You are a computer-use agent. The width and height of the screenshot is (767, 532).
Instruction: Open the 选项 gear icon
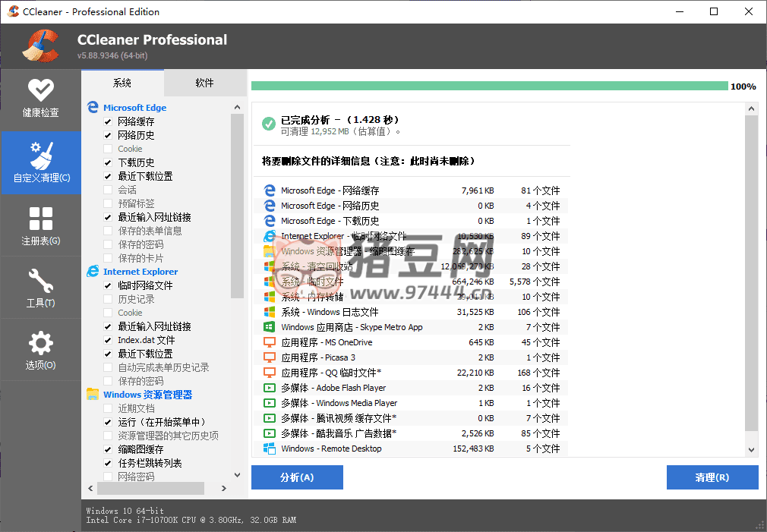click(x=40, y=344)
